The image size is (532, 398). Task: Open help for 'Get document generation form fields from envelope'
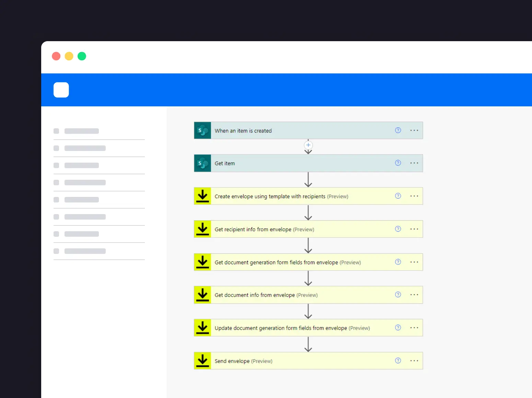(x=398, y=262)
